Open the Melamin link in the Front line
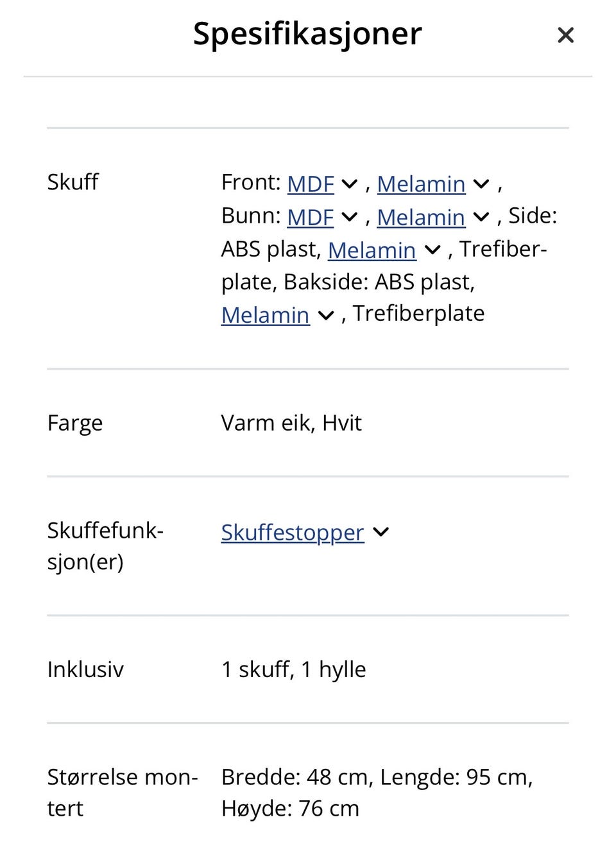 (x=421, y=184)
